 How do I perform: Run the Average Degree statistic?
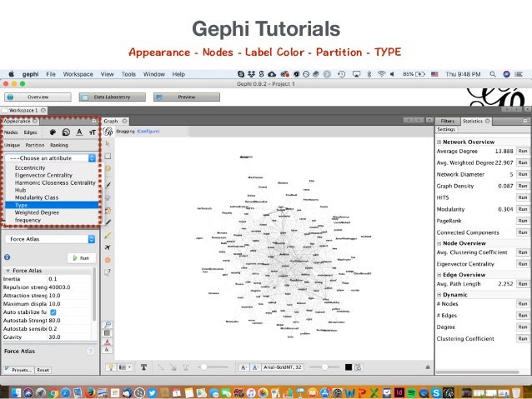(523, 152)
